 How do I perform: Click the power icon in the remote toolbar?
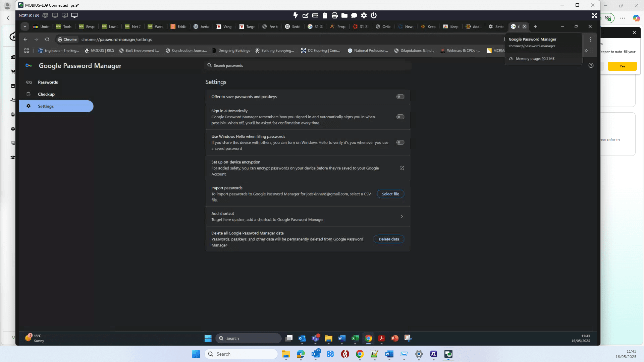[x=373, y=15]
